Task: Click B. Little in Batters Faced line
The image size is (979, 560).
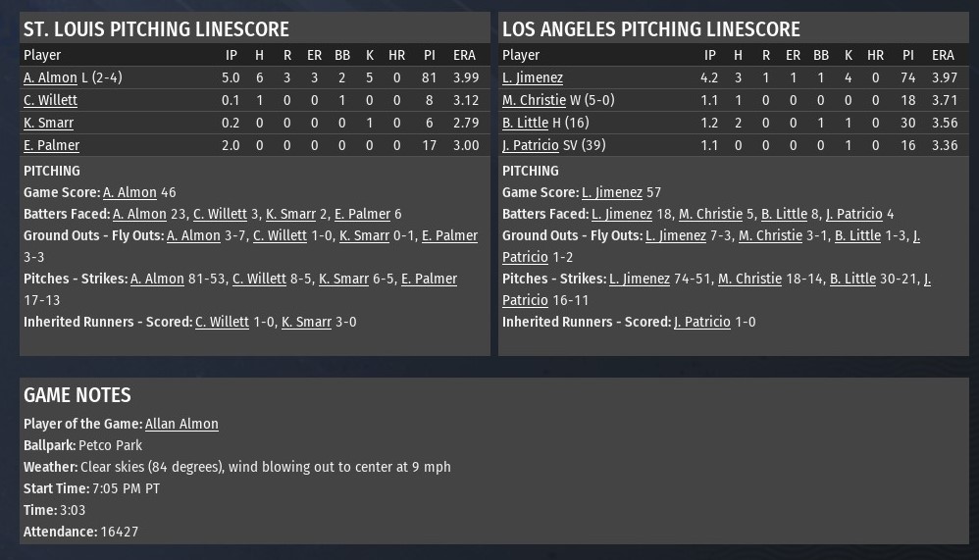Action: click(784, 214)
